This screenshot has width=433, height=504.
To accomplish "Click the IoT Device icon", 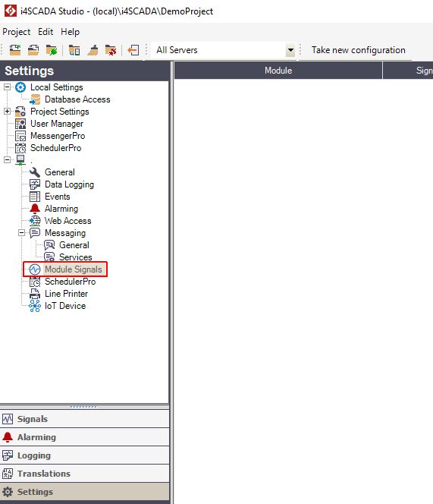I will click(35, 306).
